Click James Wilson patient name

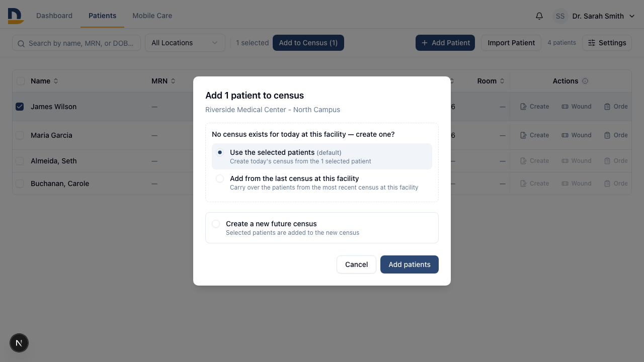point(53,107)
